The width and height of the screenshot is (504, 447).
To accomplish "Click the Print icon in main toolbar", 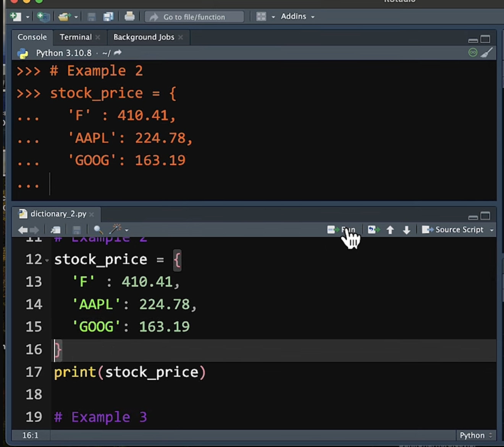I will (129, 17).
